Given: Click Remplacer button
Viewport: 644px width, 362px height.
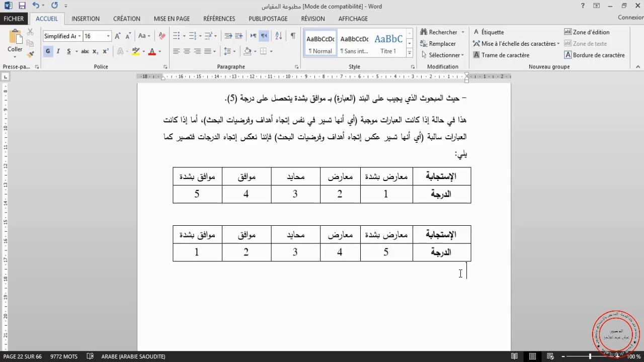Looking at the screenshot, I should (438, 44).
